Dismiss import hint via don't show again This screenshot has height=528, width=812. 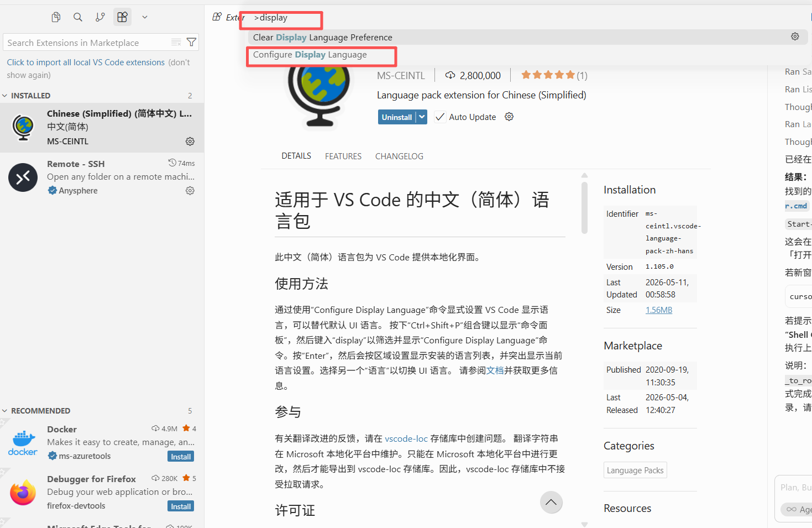point(98,69)
